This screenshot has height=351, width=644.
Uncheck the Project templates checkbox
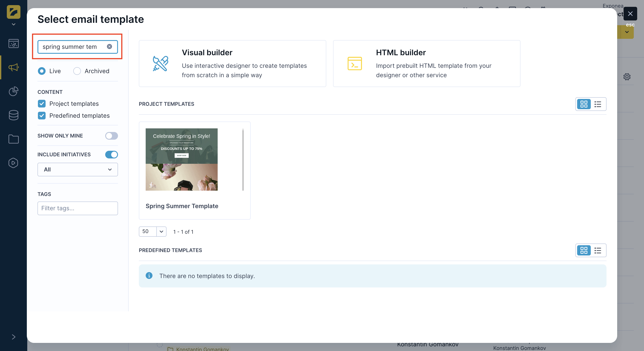(x=42, y=104)
